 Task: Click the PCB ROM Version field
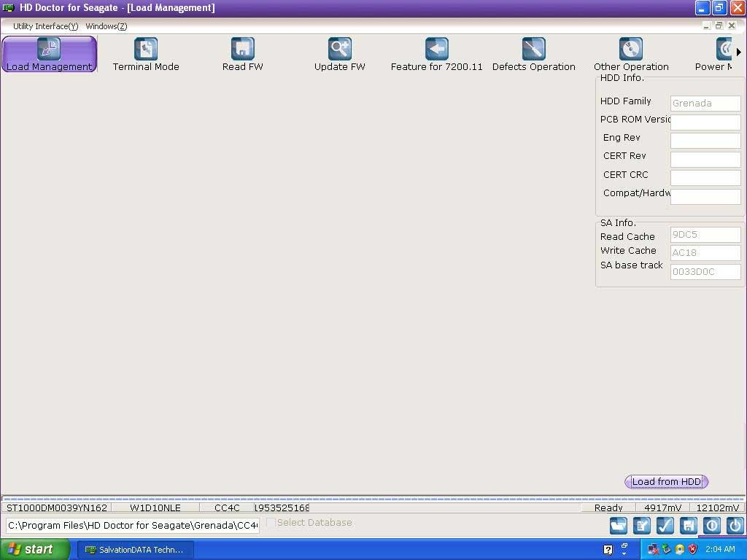point(705,122)
